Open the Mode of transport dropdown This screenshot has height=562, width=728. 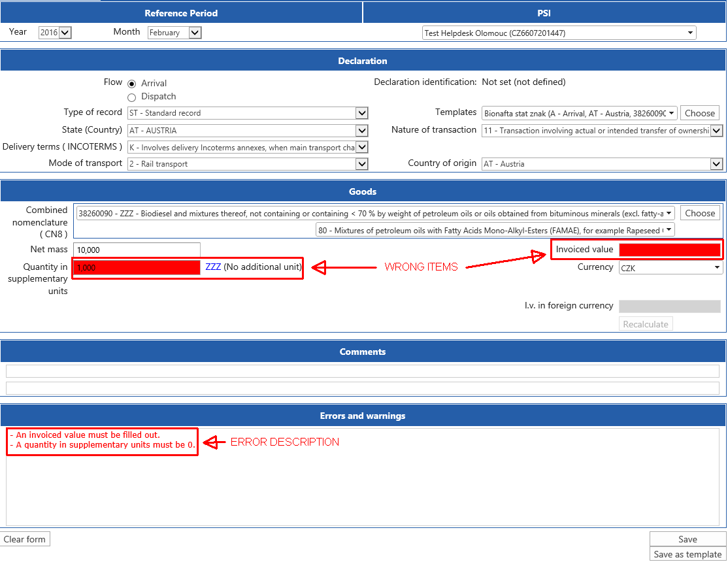pyautogui.click(x=248, y=164)
